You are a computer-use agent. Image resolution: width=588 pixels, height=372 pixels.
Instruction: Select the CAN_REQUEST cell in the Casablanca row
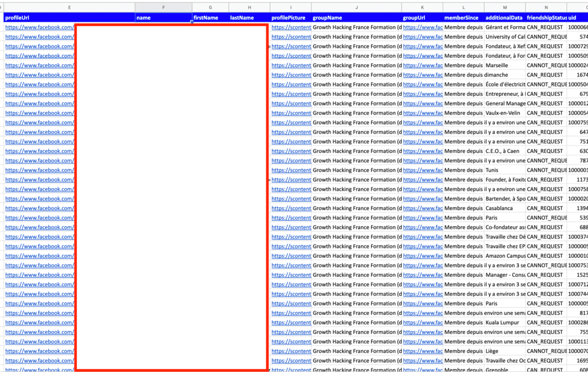coord(546,208)
